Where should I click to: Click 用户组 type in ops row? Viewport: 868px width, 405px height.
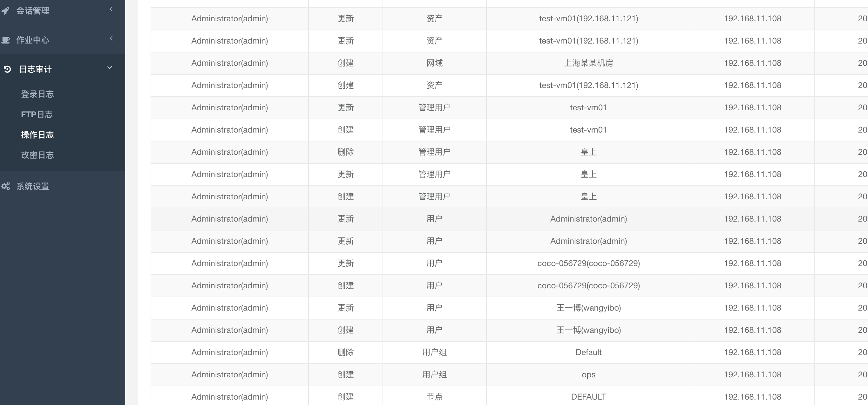(x=435, y=375)
